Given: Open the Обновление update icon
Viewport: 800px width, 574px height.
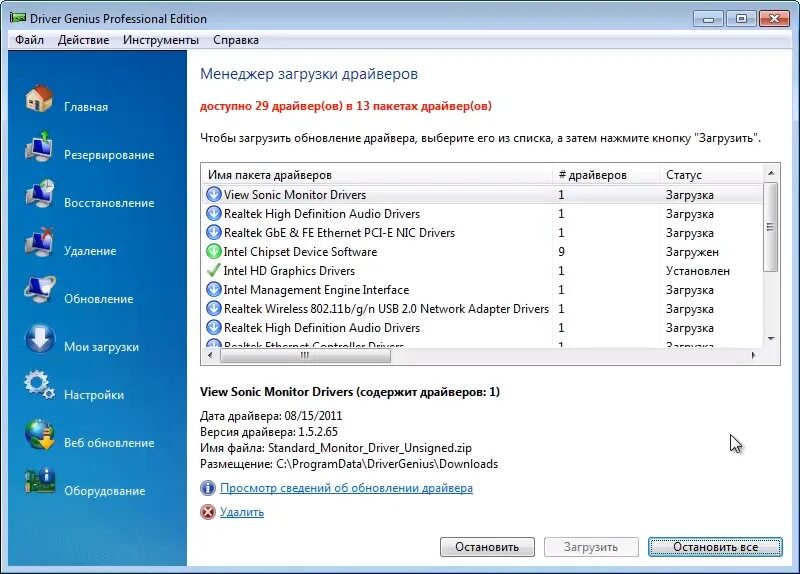Looking at the screenshot, I should [x=39, y=290].
